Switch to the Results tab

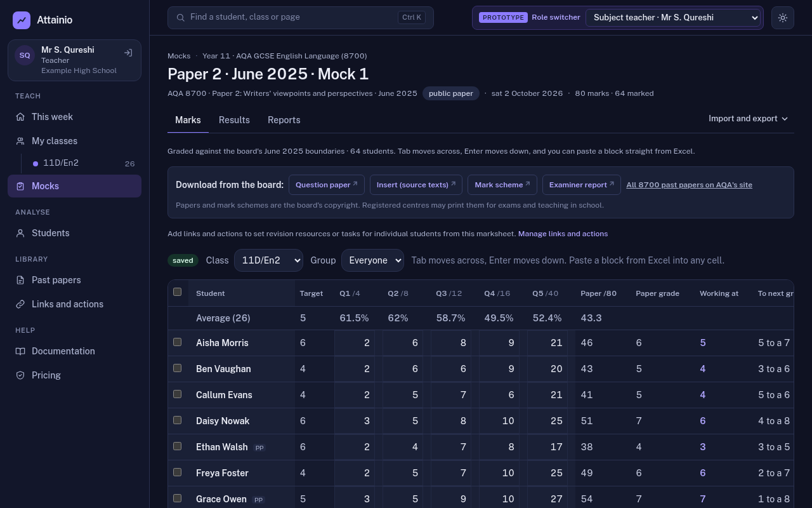click(234, 120)
